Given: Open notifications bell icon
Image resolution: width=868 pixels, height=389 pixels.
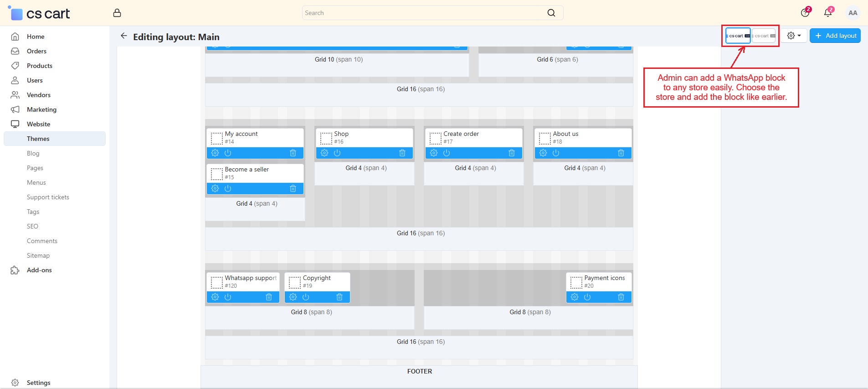Looking at the screenshot, I should pos(828,13).
